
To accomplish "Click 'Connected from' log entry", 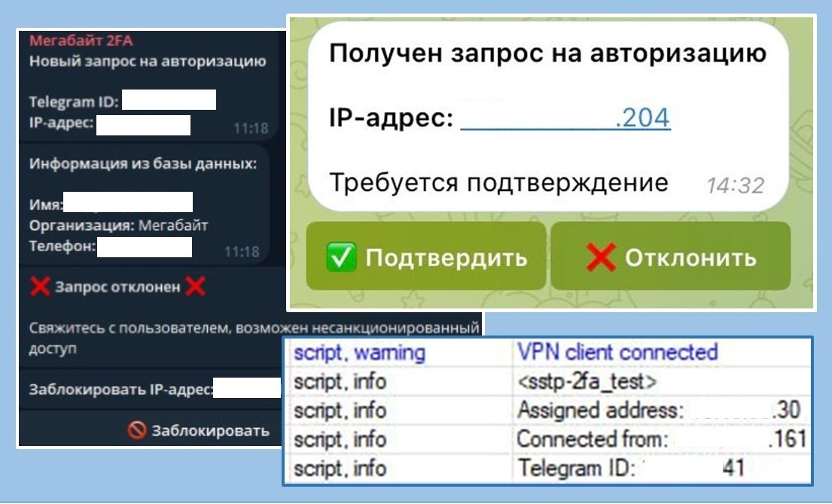I will click(x=660, y=439).
